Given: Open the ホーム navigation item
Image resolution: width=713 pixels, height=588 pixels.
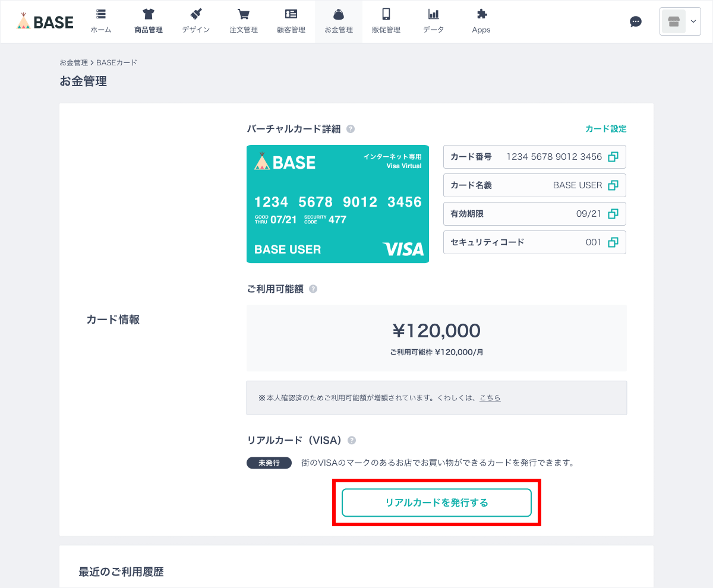Looking at the screenshot, I should click(101, 21).
